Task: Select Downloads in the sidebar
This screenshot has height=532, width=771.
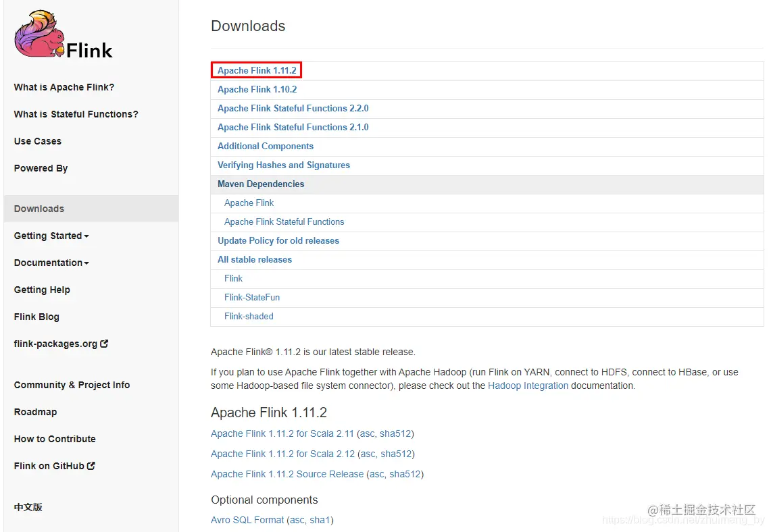Action: (91, 209)
